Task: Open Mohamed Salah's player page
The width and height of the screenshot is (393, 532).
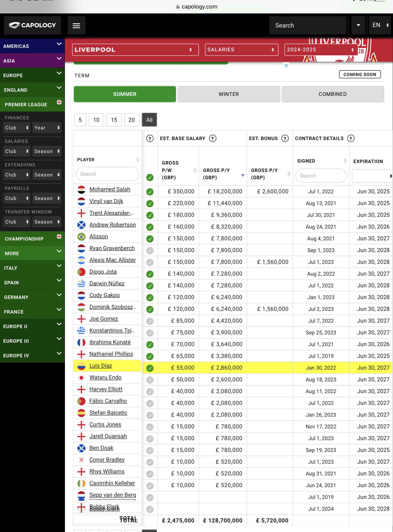Action: click(110, 189)
